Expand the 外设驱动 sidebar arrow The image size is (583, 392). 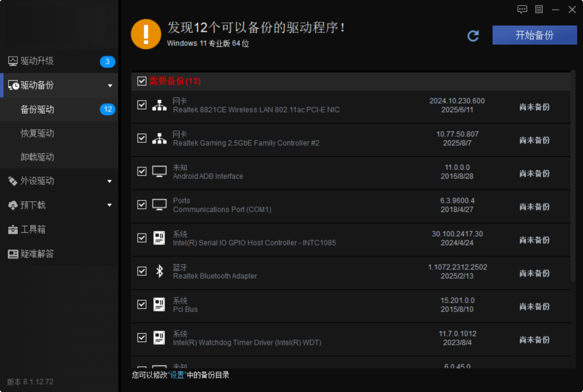pos(110,181)
